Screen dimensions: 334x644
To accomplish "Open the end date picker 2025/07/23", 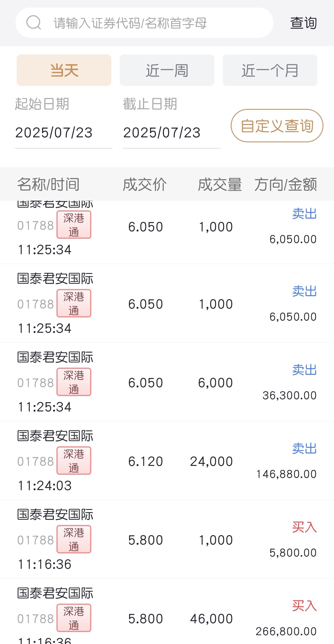I will pos(171,133).
